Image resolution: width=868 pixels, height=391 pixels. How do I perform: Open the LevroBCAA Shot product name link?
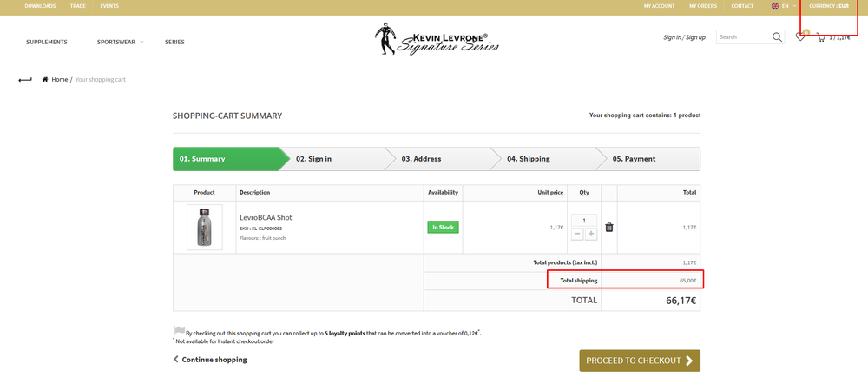coord(266,217)
